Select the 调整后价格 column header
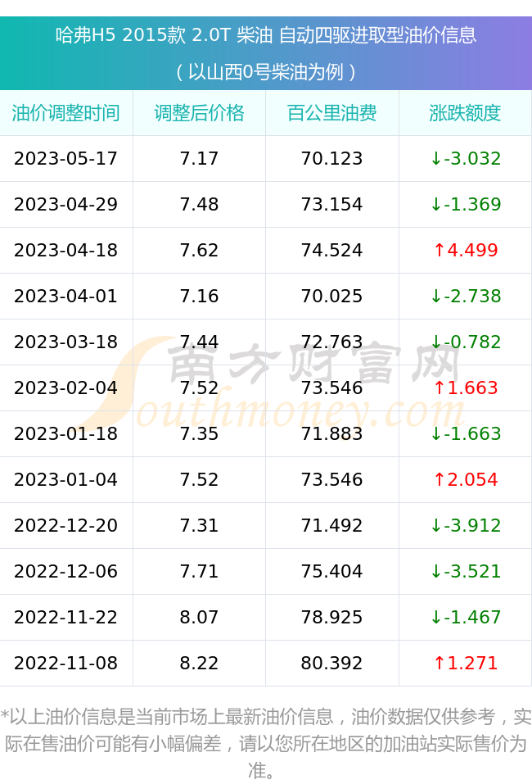This screenshot has height=784, width=532. pyautogui.click(x=200, y=113)
